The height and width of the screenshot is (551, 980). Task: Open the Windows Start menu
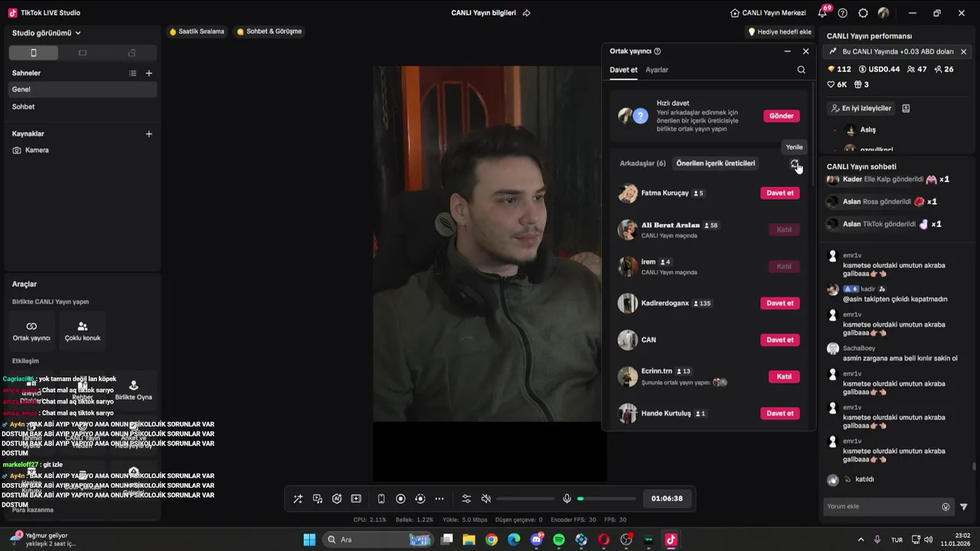309,540
